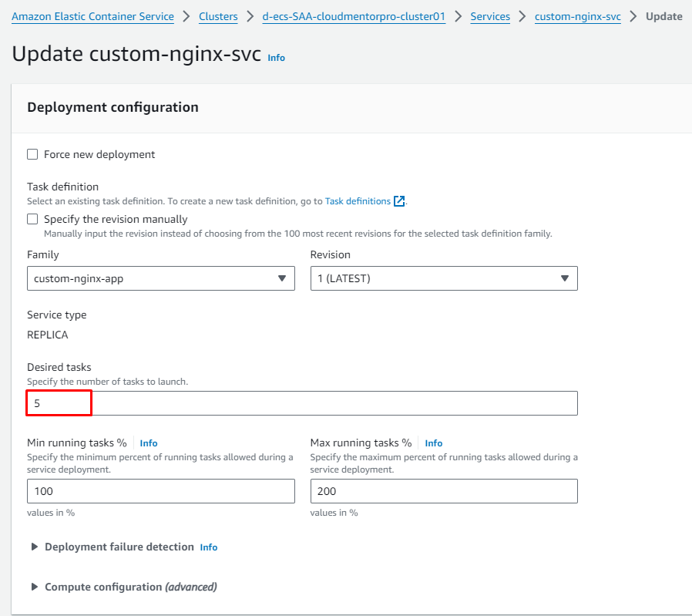Open the Revision 1 (LATEST) dropdown
Screen dimensions: 692x616
444,278
